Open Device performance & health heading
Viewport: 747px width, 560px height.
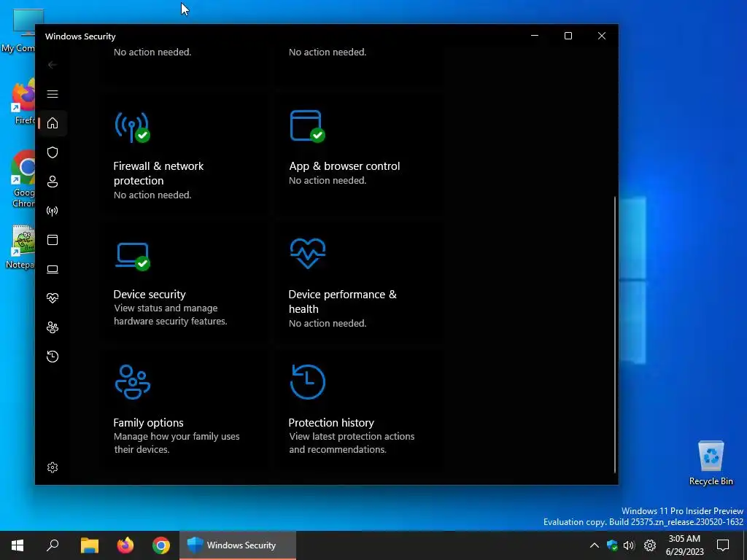[343, 301]
